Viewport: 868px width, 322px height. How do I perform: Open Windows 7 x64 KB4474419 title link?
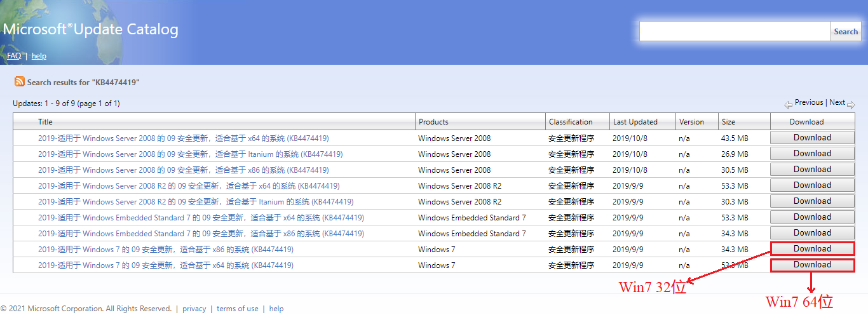click(x=166, y=265)
